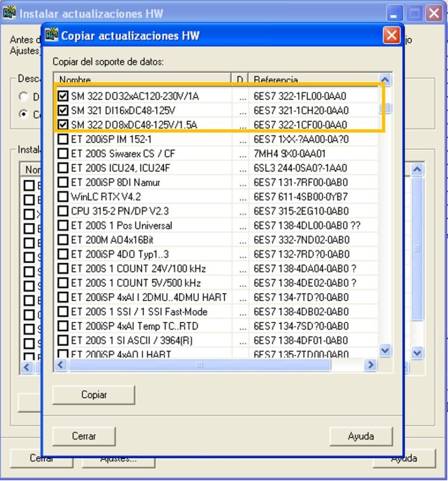Click the Copiar button
Screen dimensions: 448x481
[93, 395]
